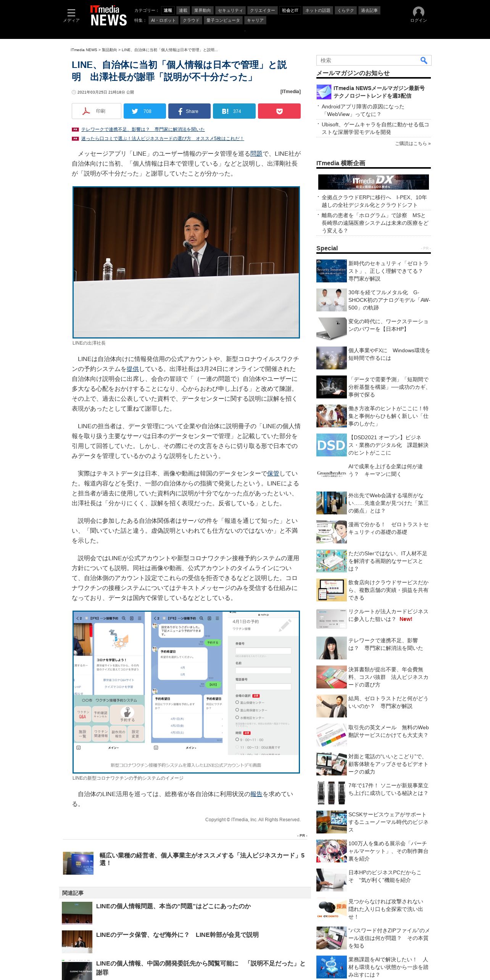Viewport: 490px width, 980px height.
Task: Submit search with the magnifier icon
Action: 424,60
